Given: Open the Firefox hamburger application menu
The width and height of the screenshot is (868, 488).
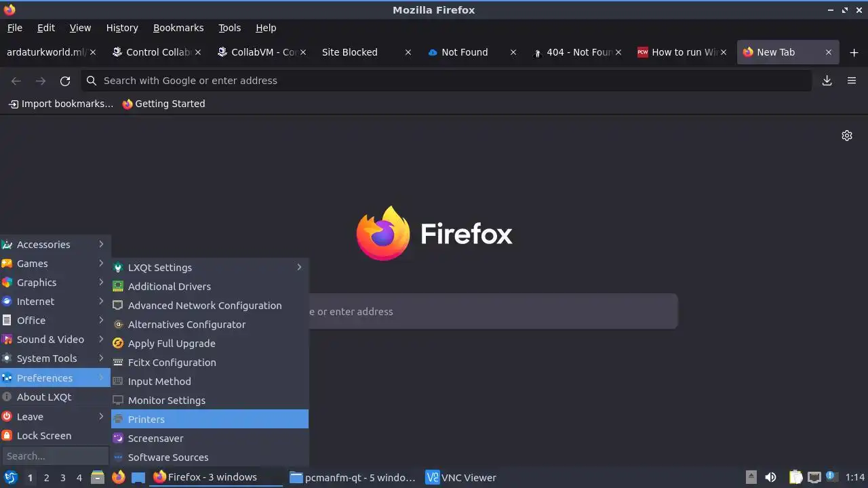Looking at the screenshot, I should coord(852,81).
